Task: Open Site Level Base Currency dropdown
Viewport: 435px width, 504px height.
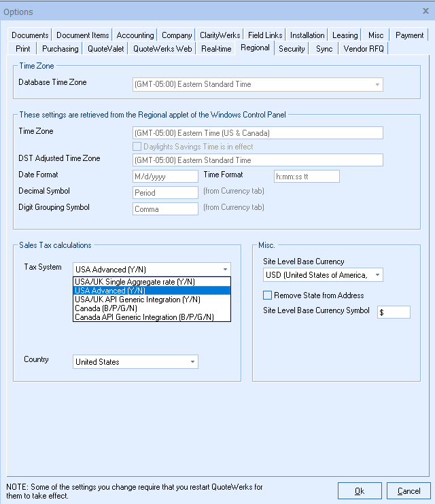Action: click(x=378, y=275)
